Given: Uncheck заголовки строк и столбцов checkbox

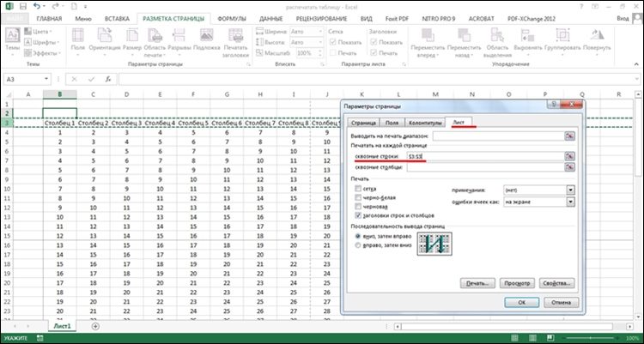Looking at the screenshot, I should 358,215.
